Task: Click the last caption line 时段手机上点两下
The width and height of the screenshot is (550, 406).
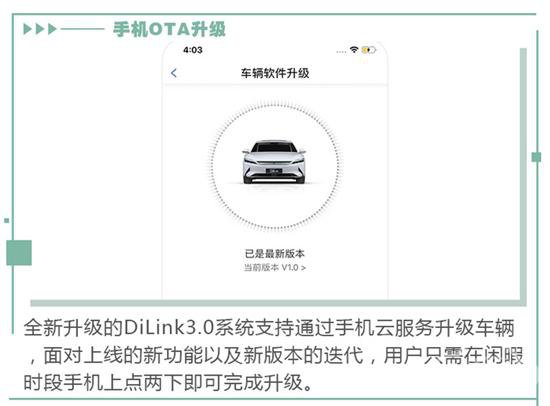Action: [x=168, y=382]
